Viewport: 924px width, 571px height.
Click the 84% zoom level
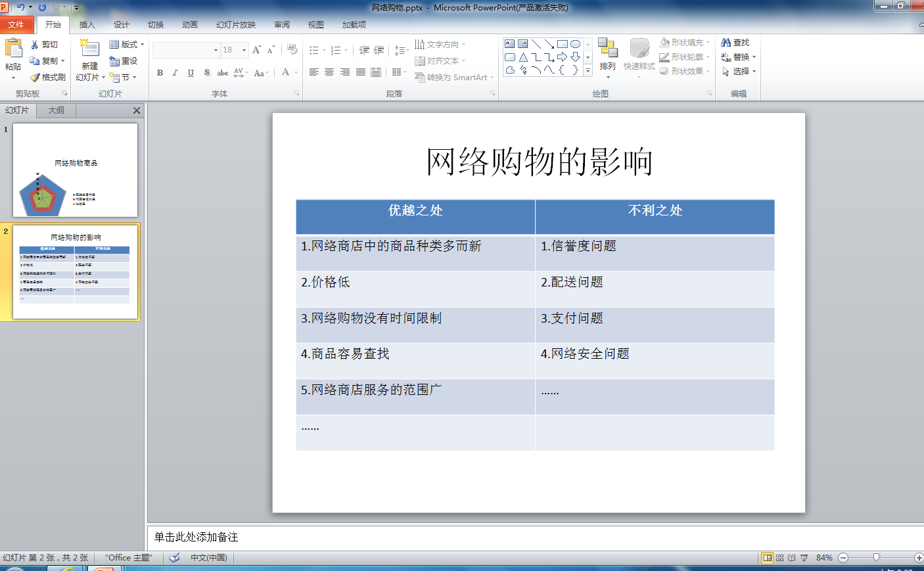(824, 558)
